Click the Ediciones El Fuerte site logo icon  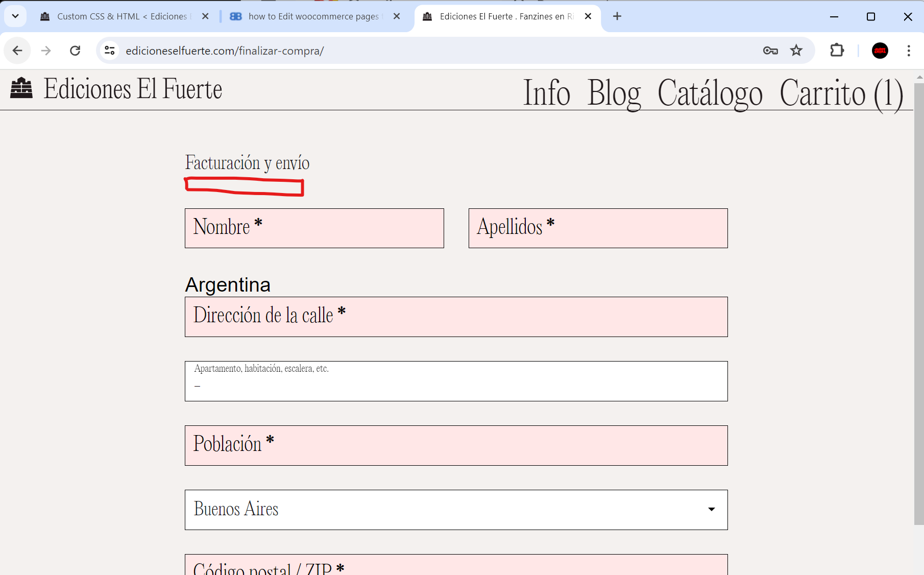click(x=21, y=90)
